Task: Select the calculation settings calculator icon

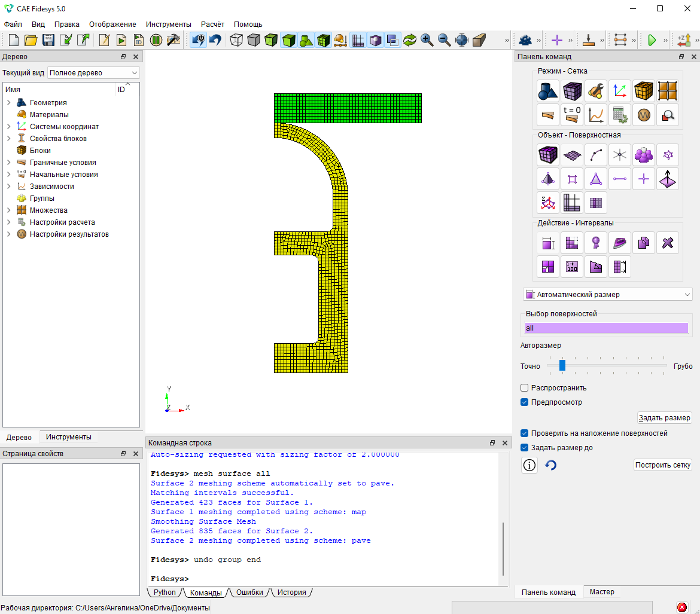Action: [620, 115]
